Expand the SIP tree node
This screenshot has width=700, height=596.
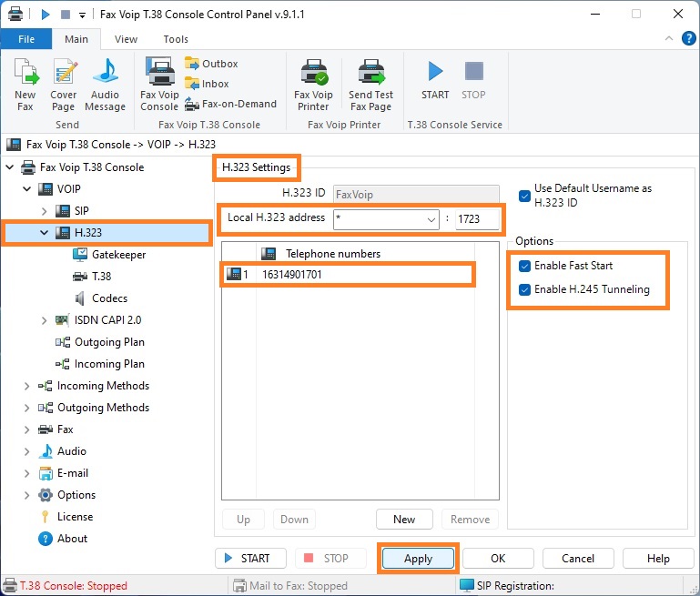(45, 211)
